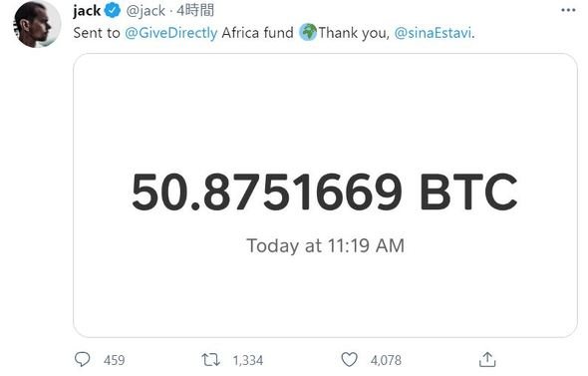Click the reply speech bubble icon
This screenshot has width=588, height=376.
[82, 359]
